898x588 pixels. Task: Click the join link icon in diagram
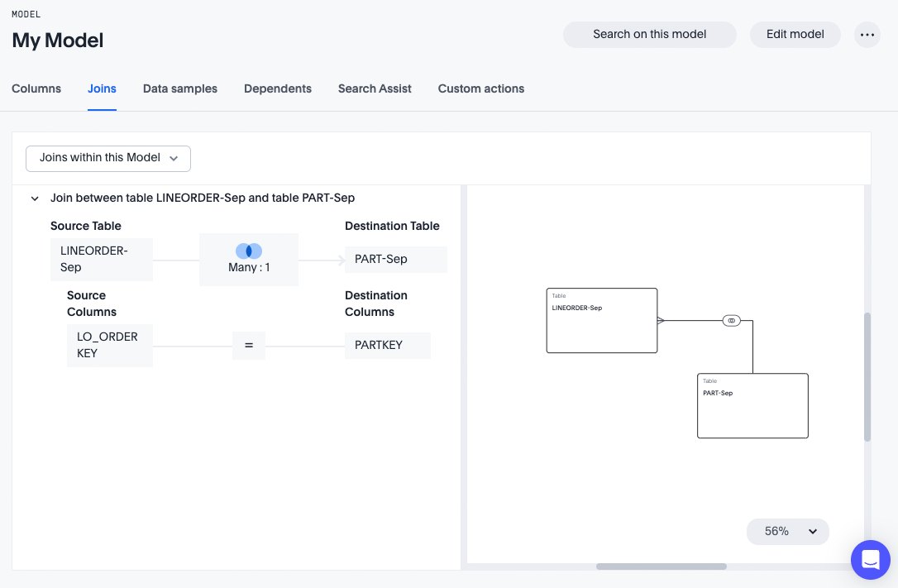click(x=731, y=320)
